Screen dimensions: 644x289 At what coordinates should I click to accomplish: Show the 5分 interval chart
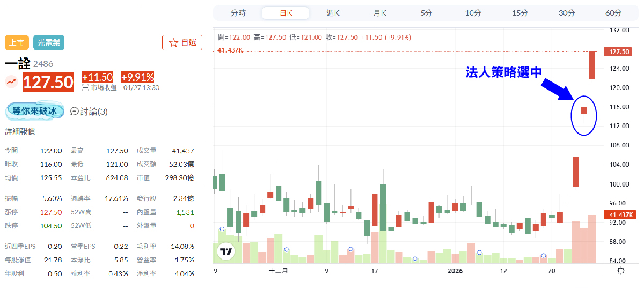pos(426,13)
